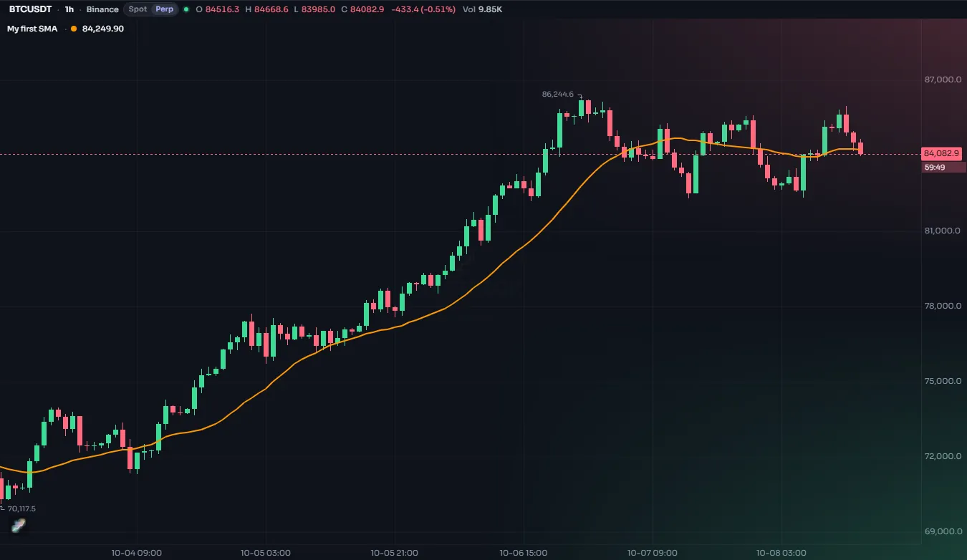Image resolution: width=967 pixels, height=560 pixels.
Task: Click the 81,000.0 price axis label
Action: 943,231
